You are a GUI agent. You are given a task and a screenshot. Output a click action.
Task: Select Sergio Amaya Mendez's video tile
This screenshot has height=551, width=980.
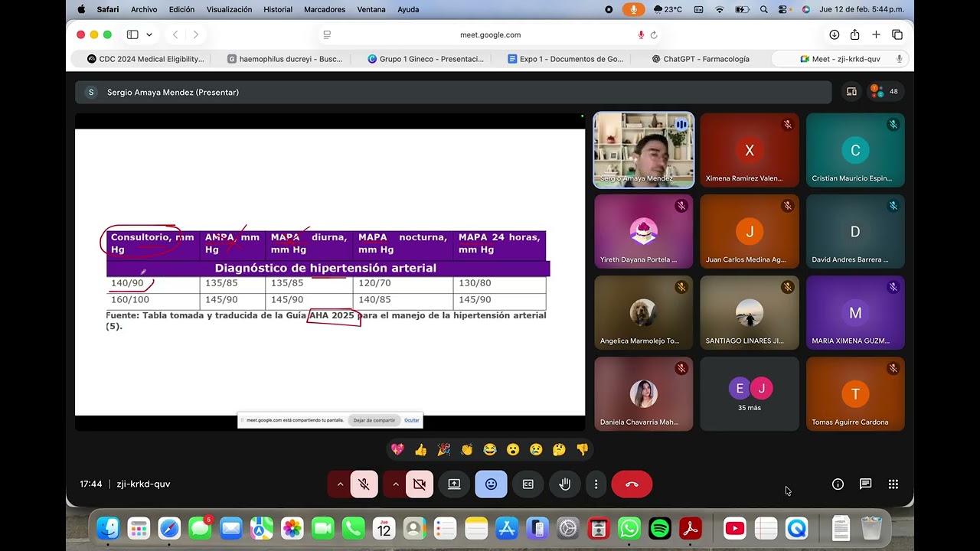[x=644, y=150]
